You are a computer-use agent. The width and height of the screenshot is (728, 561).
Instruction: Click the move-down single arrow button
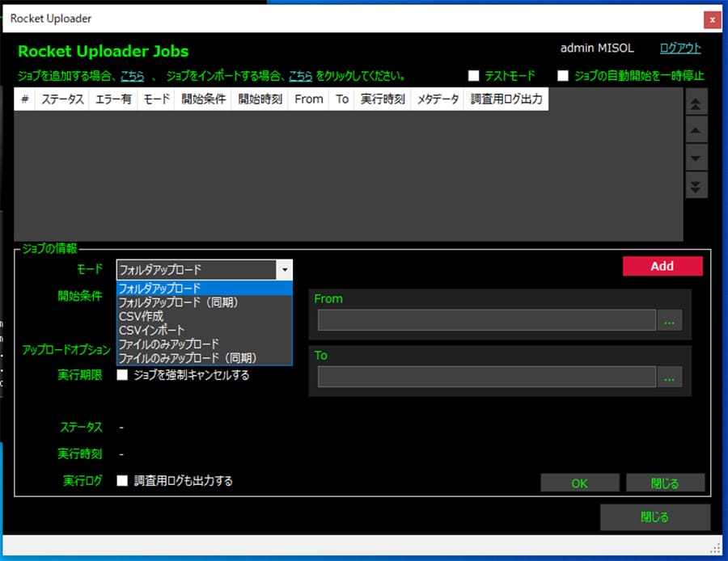pyautogui.click(x=696, y=158)
